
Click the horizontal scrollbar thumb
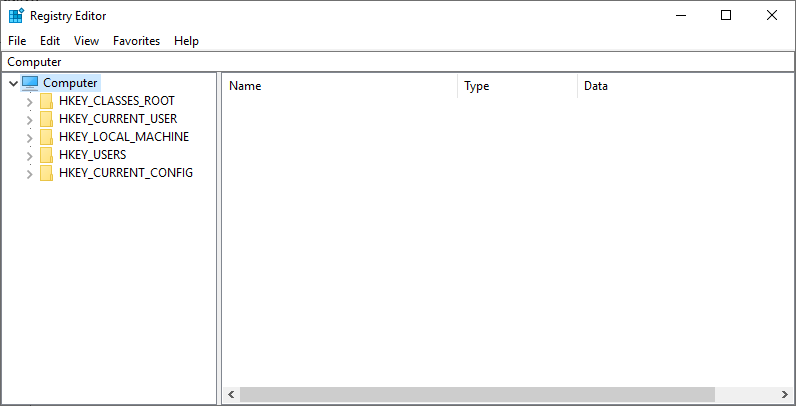476,395
